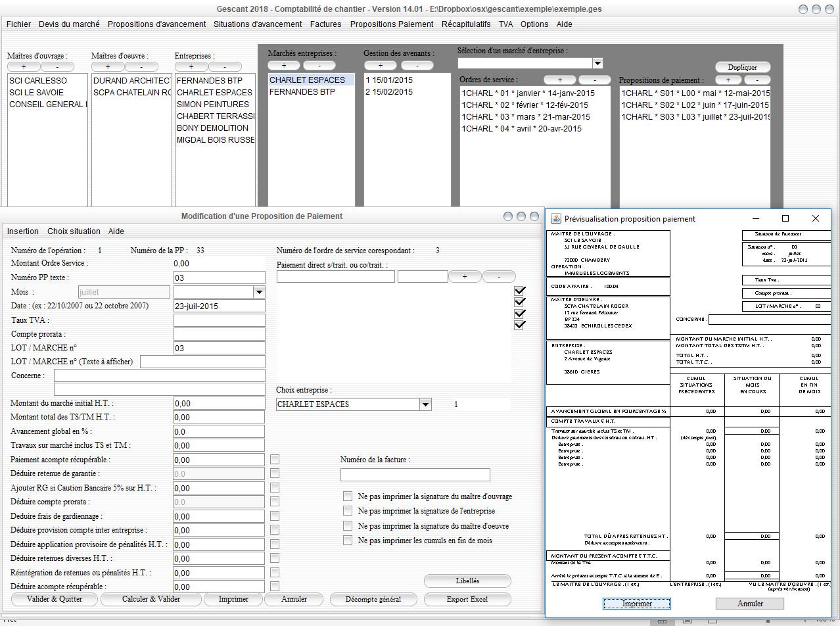The height and width of the screenshot is (626, 840).
Task: Click the Taux TVA input field
Action: pos(220,320)
